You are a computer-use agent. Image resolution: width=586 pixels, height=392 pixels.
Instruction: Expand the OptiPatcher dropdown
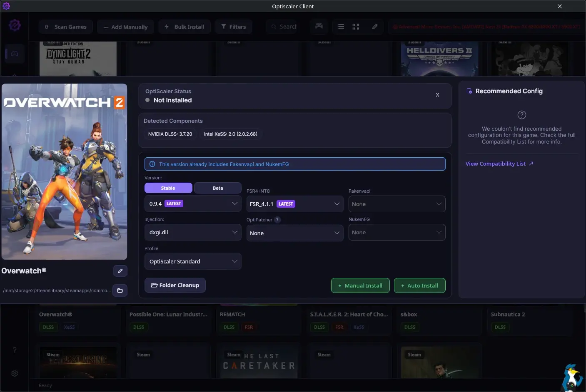(x=295, y=233)
